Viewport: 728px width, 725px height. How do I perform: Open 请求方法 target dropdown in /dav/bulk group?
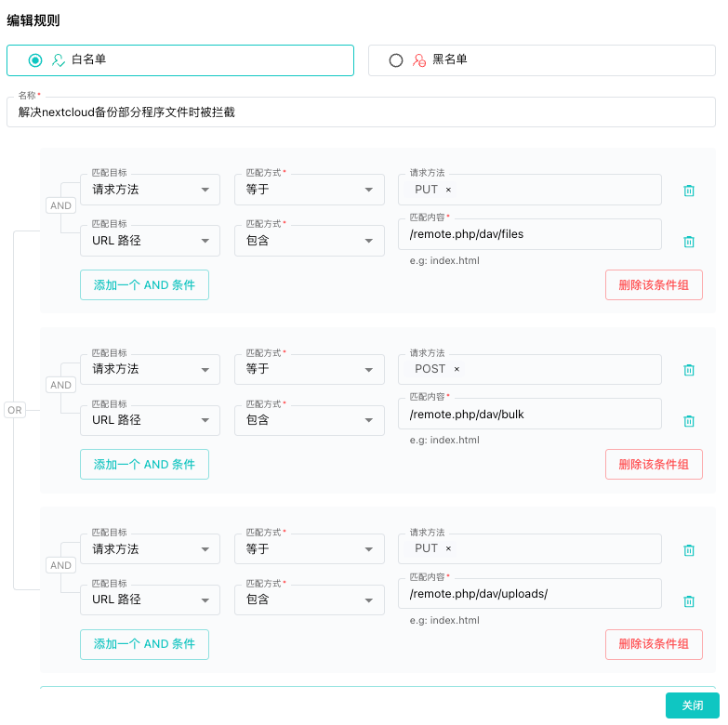[150, 369]
